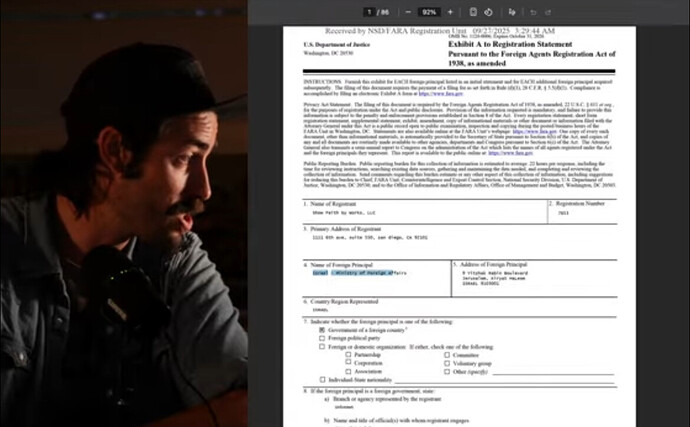This screenshot has height=427, width=690.
Task: Click the '1. Name of Registrant' label
Action: tap(329, 204)
